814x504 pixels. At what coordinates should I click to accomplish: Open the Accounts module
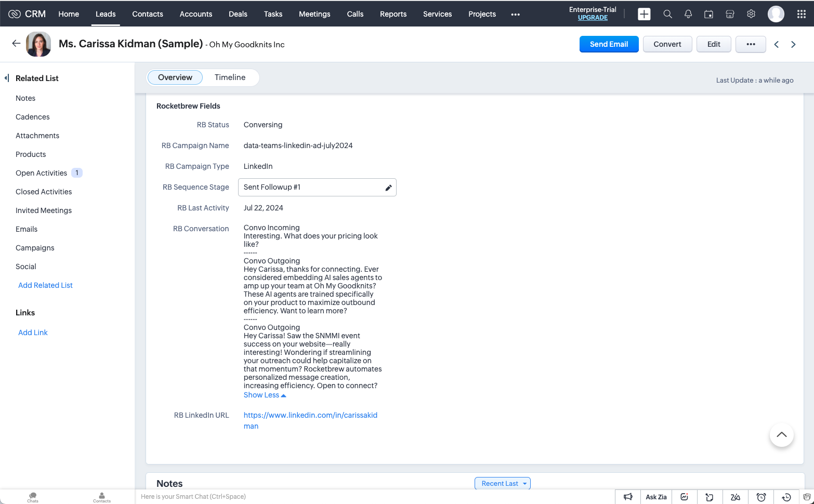point(196,14)
